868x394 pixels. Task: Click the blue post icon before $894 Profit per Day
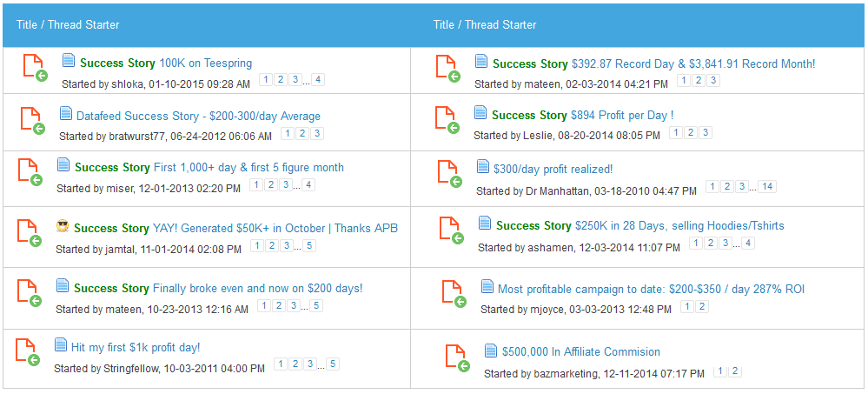[x=480, y=112]
